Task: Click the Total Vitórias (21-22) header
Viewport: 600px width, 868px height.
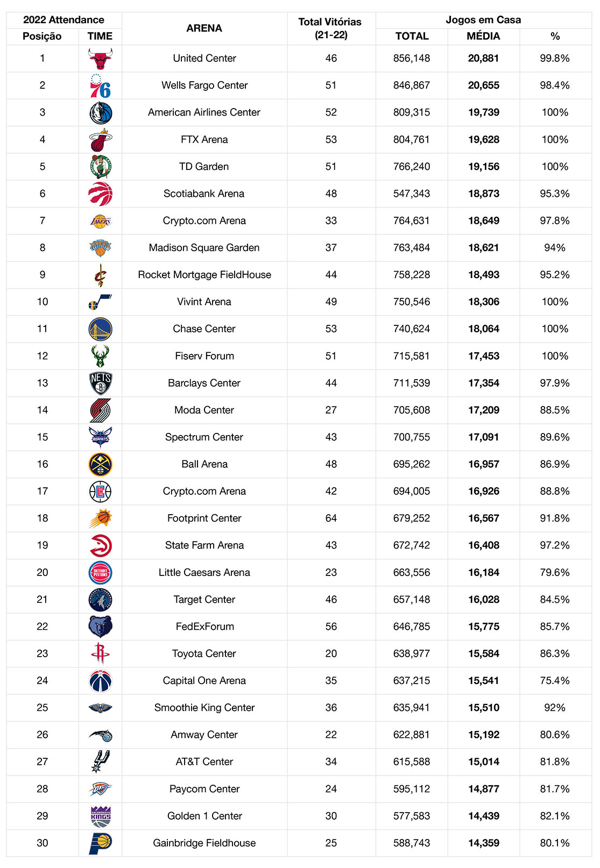Action: (330, 29)
